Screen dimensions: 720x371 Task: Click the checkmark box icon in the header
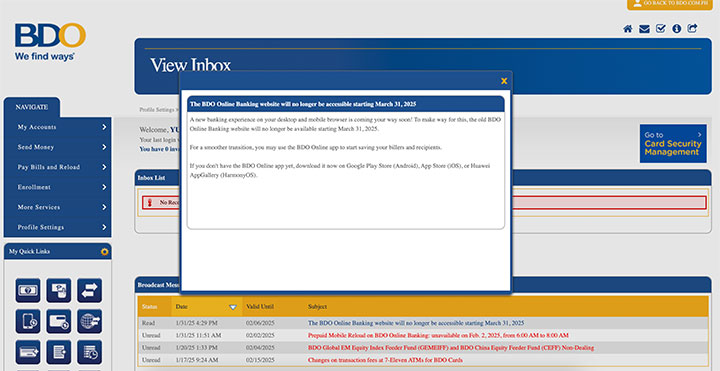[x=660, y=28]
